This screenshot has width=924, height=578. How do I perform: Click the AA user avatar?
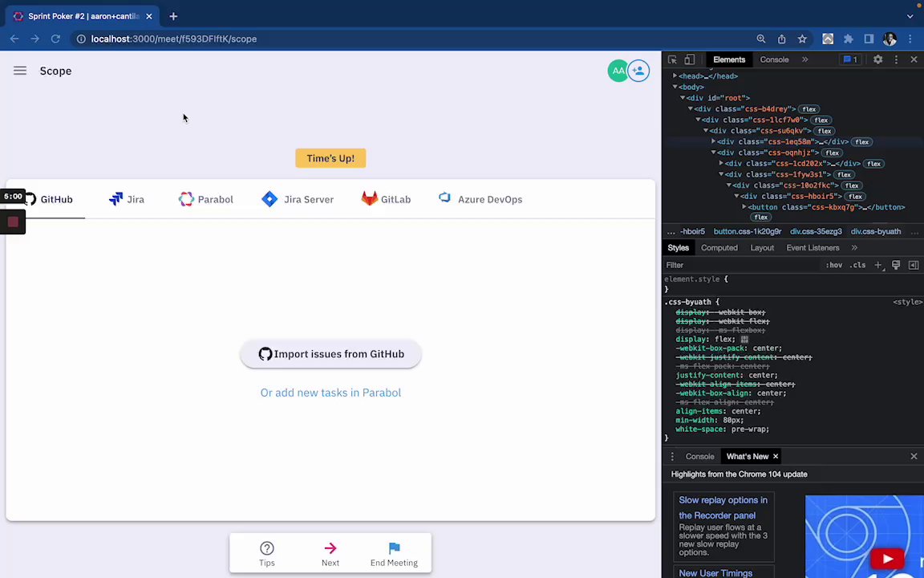pyautogui.click(x=618, y=71)
